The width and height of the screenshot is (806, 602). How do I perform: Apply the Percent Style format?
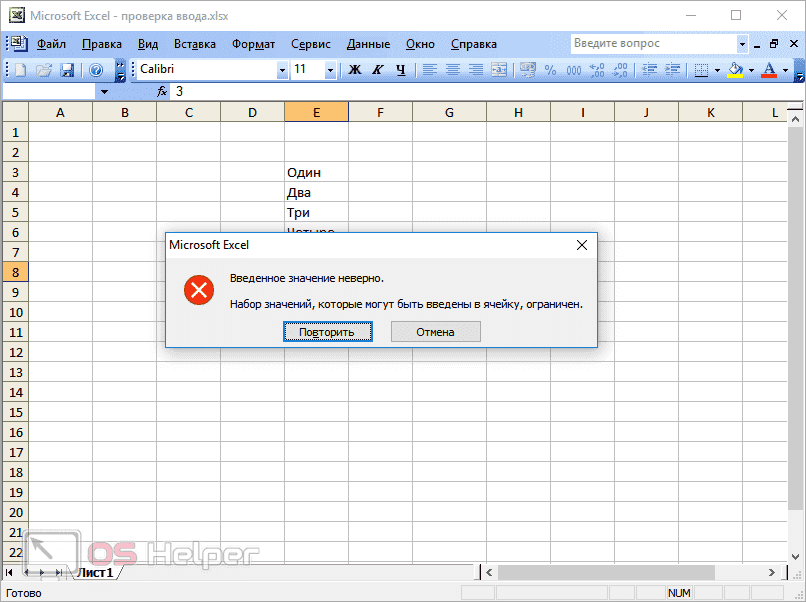coord(548,71)
